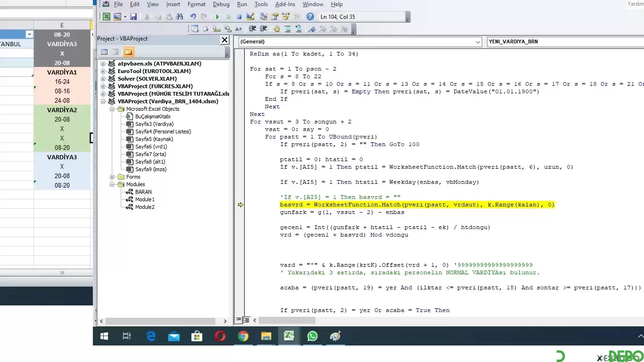Expand Solver (SOLVER.XLAM) project node

[103, 79]
